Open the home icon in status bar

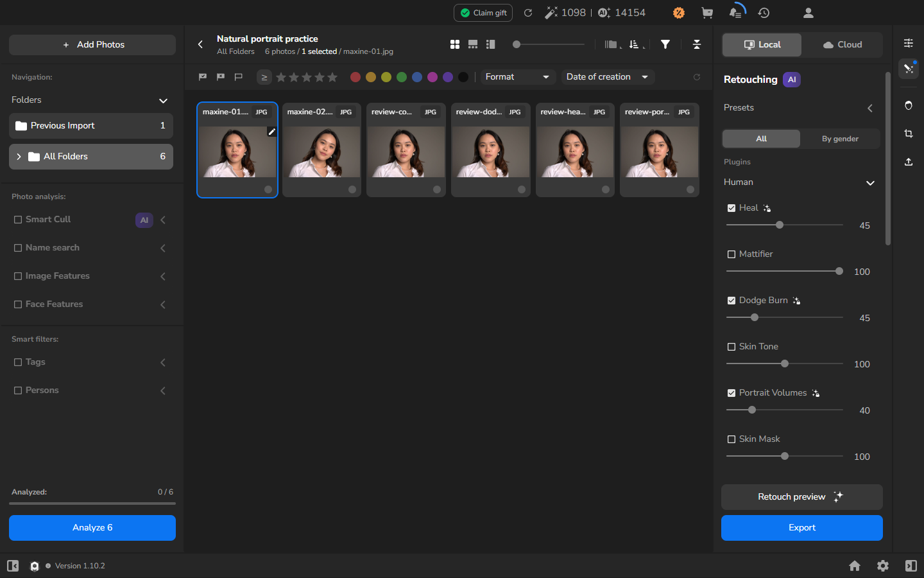click(855, 566)
